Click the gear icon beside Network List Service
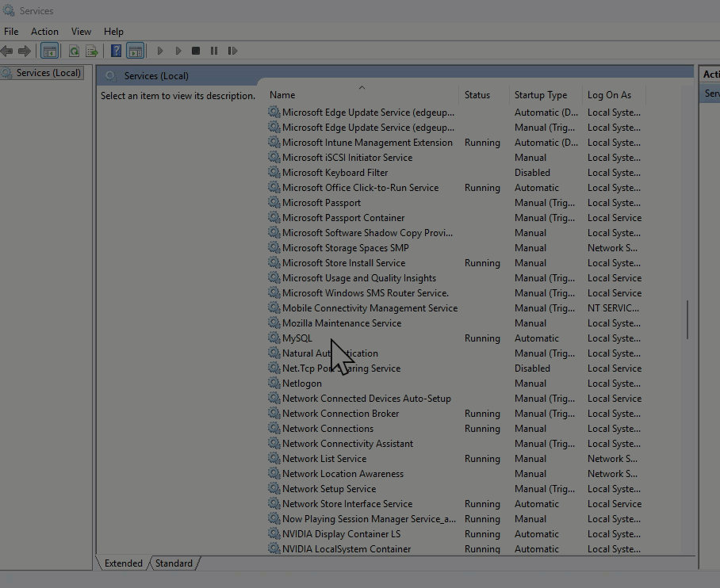The height and width of the screenshot is (588, 720). (x=274, y=458)
